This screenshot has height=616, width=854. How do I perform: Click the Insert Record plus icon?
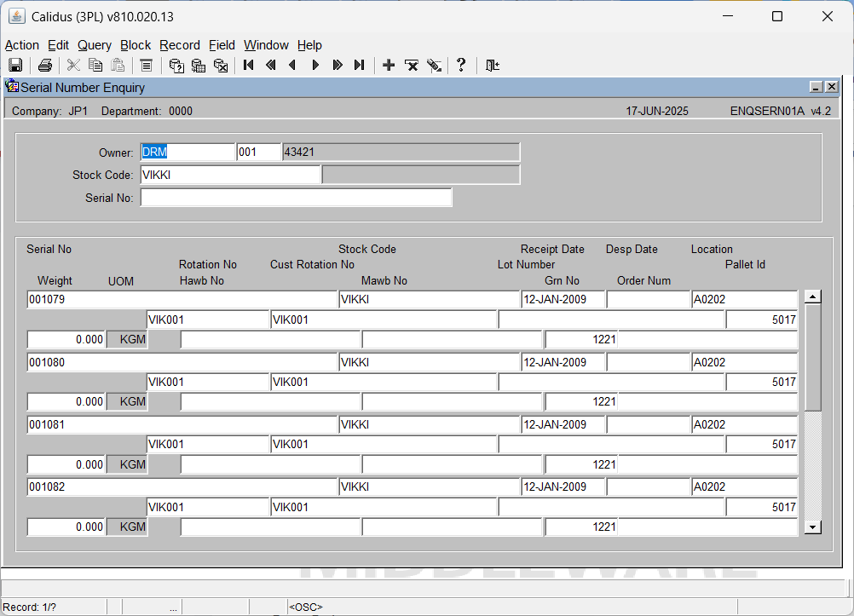tap(389, 66)
